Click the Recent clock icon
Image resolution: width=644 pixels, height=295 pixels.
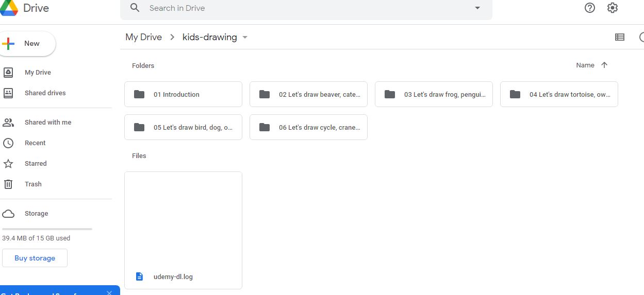(8, 143)
